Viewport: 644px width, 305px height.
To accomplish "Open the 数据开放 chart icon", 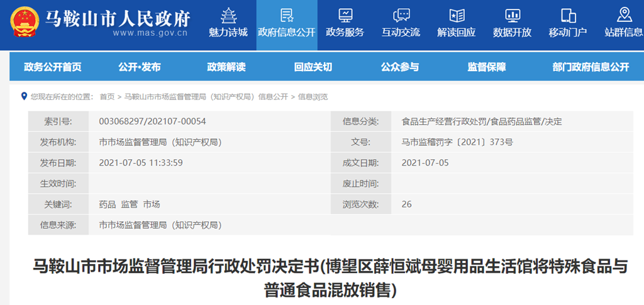I will pyautogui.click(x=512, y=15).
